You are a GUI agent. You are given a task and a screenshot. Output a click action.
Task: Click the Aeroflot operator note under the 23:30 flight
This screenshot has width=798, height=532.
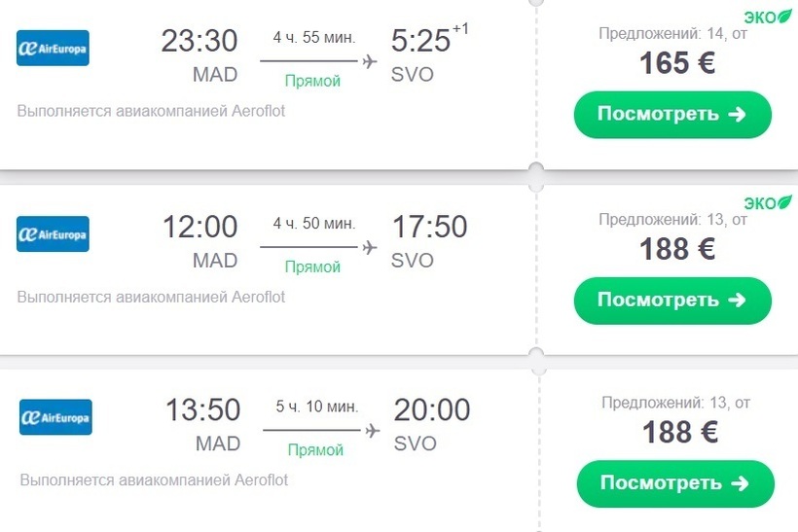(151, 111)
